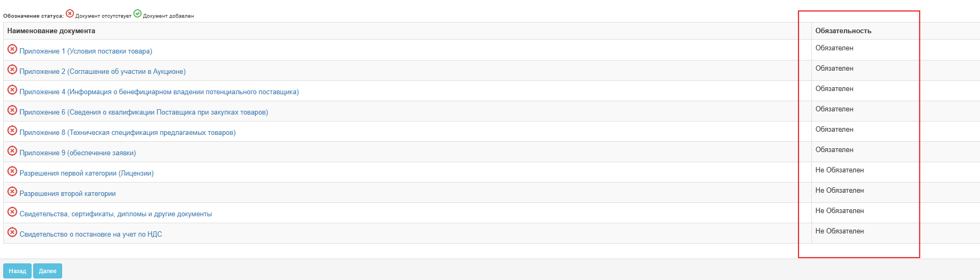Click status icon beside Разрешения первой категории

[12, 171]
